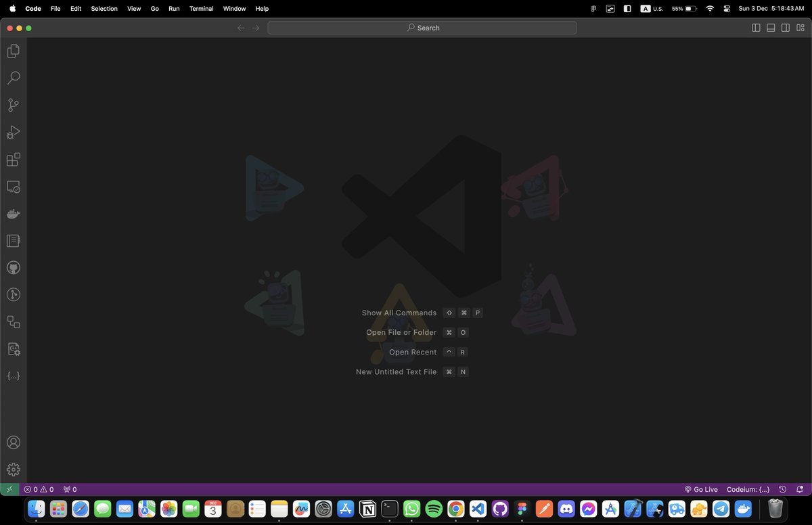Open the Codeium braces icon in activity bar
Image resolution: width=812 pixels, height=525 pixels.
point(14,376)
